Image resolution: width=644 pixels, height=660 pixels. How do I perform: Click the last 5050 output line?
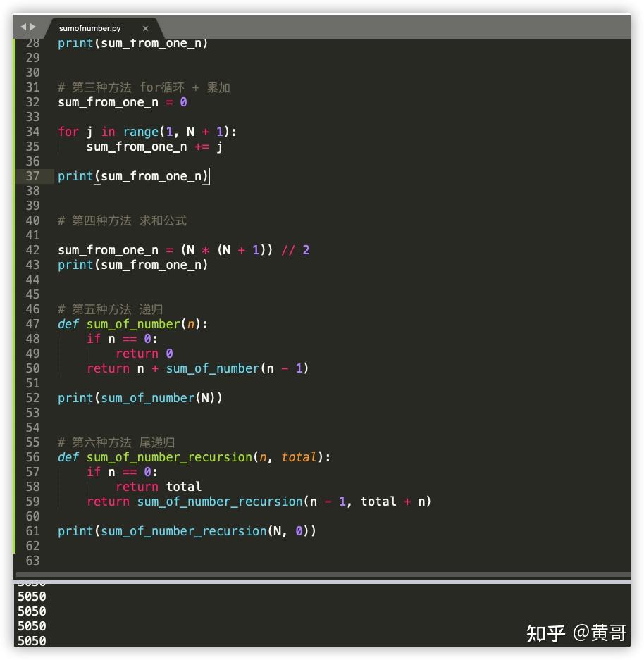32,641
